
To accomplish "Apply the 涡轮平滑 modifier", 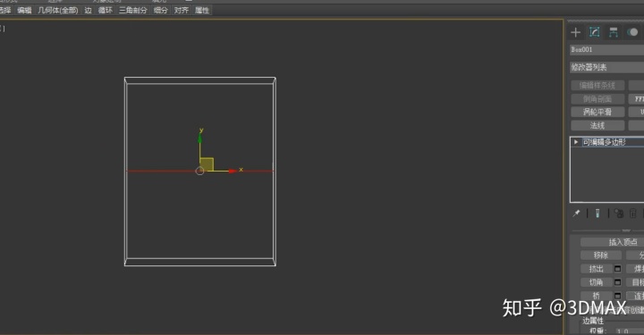I will tap(597, 112).
